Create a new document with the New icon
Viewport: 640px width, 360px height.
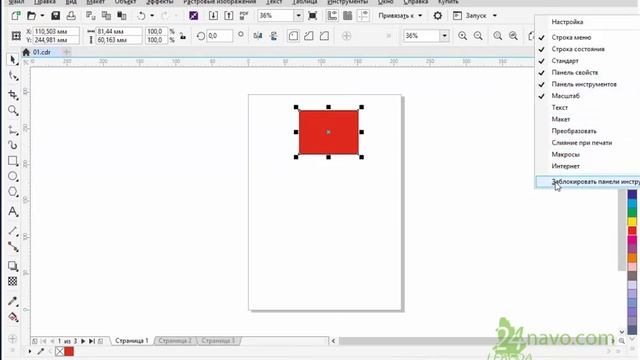(x=16, y=16)
